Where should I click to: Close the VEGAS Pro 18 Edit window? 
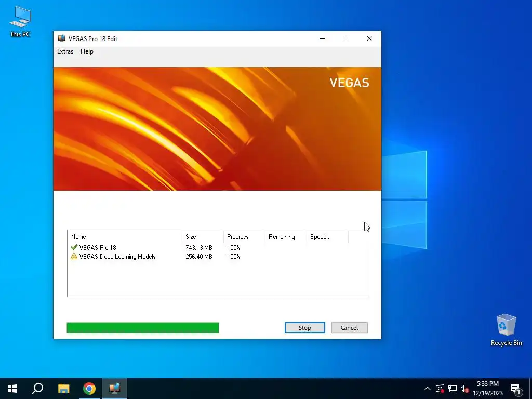tap(369, 38)
